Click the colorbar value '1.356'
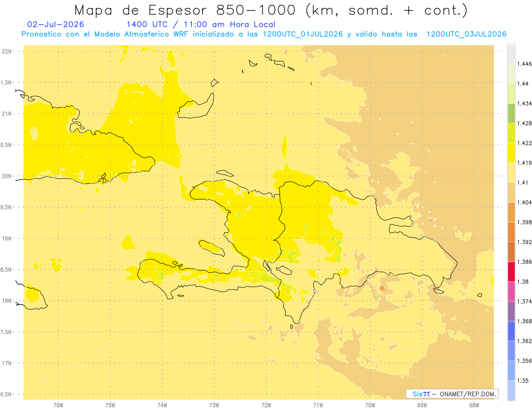 tap(524, 360)
